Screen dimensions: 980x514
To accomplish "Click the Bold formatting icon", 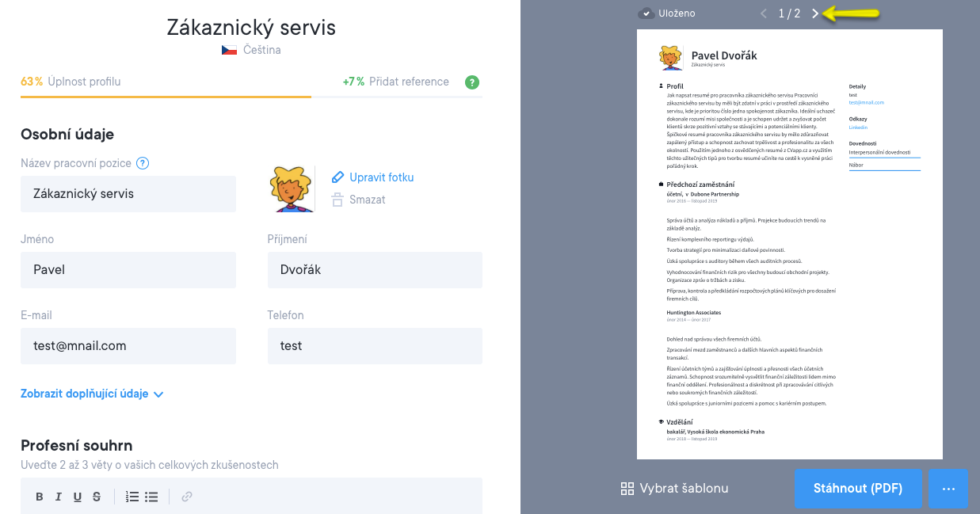I will (x=40, y=497).
